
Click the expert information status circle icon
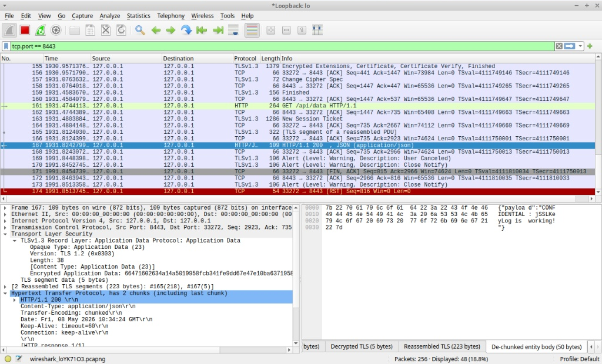coord(8,359)
